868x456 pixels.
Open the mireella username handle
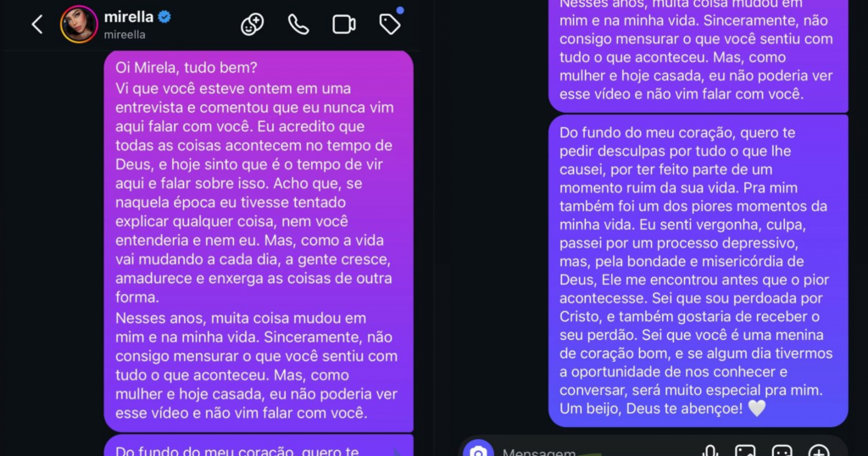125,35
